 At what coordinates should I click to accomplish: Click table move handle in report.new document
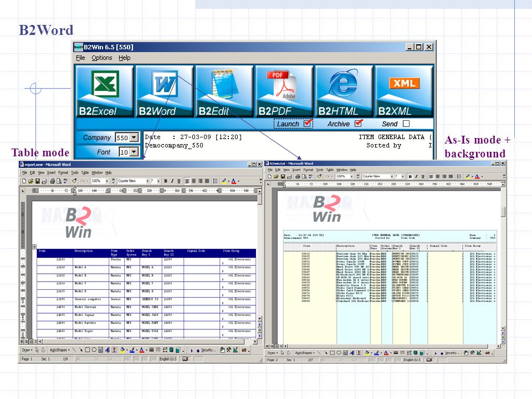click(x=34, y=247)
